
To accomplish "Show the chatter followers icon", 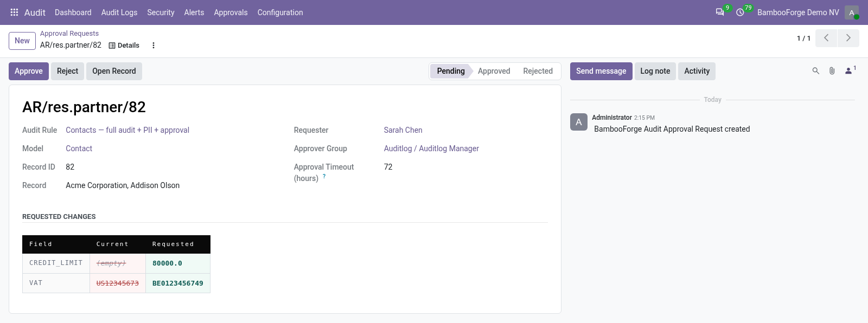I will click(850, 70).
